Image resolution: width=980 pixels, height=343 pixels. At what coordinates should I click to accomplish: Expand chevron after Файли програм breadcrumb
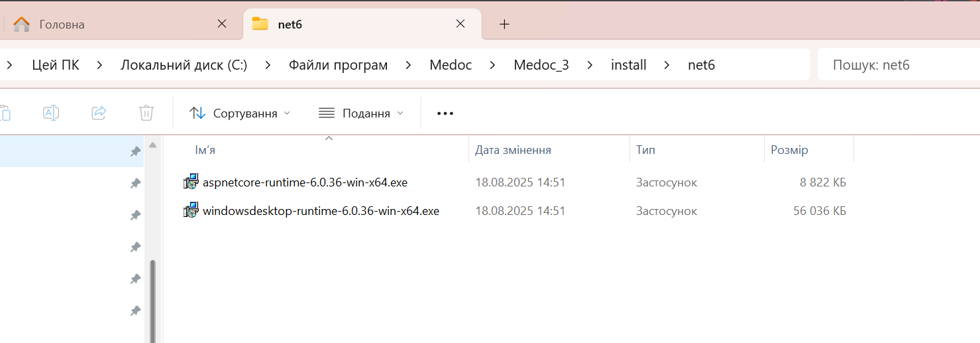click(x=408, y=65)
